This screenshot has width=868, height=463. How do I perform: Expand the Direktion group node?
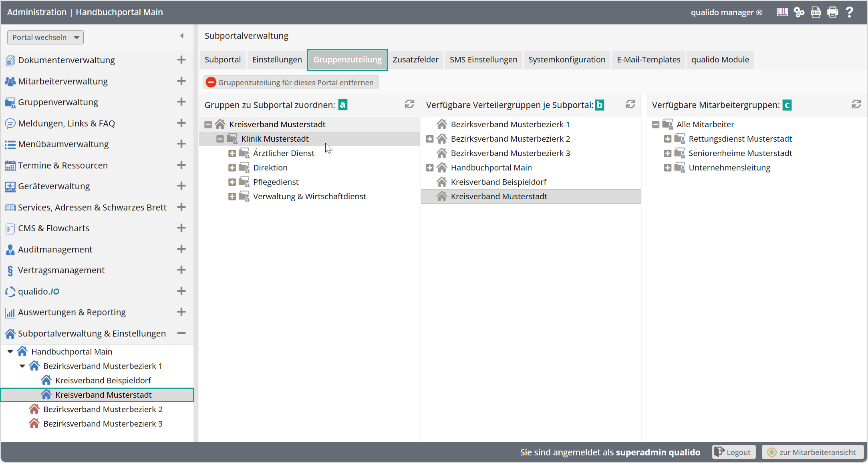click(232, 168)
